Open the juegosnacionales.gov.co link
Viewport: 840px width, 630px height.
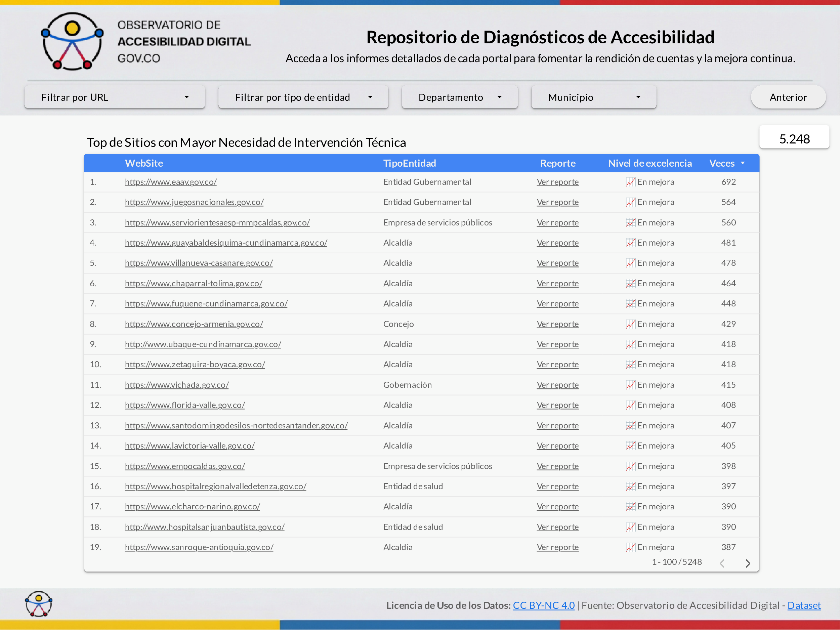[194, 202]
